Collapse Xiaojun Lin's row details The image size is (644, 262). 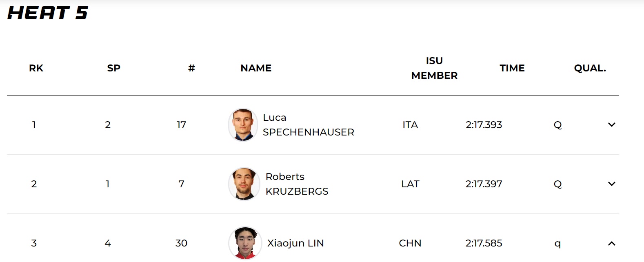pos(611,244)
